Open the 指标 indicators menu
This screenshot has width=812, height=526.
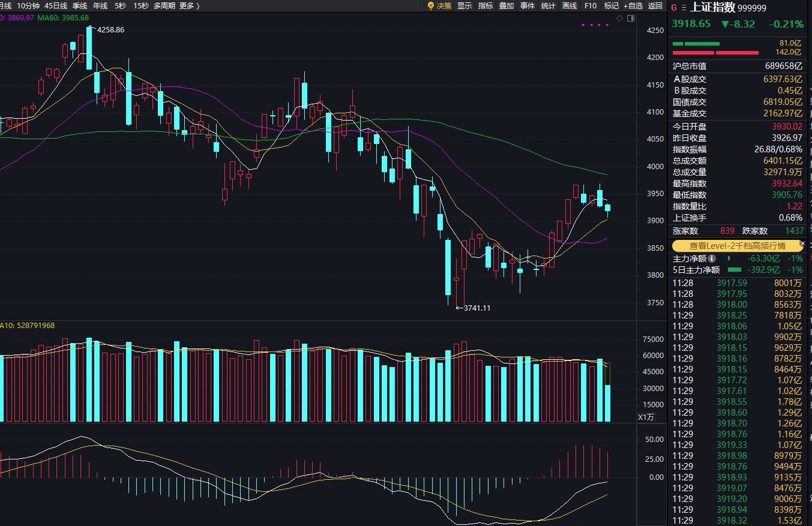(x=486, y=5)
